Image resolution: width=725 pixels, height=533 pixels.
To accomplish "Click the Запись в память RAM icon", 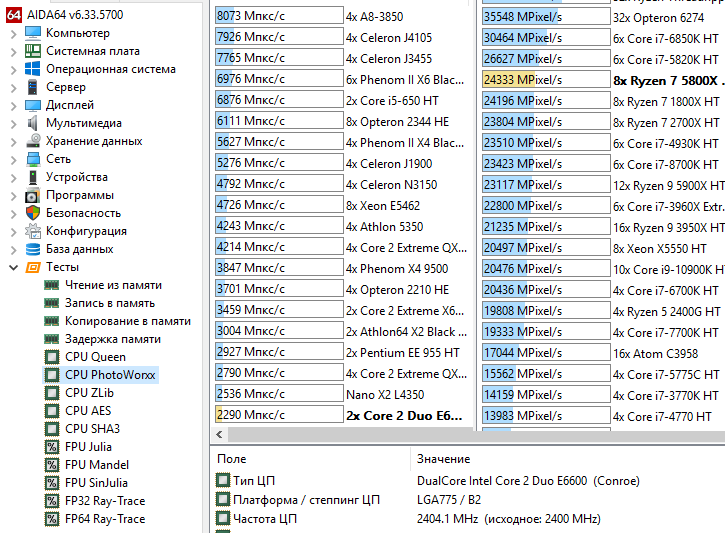I will (x=51, y=303).
